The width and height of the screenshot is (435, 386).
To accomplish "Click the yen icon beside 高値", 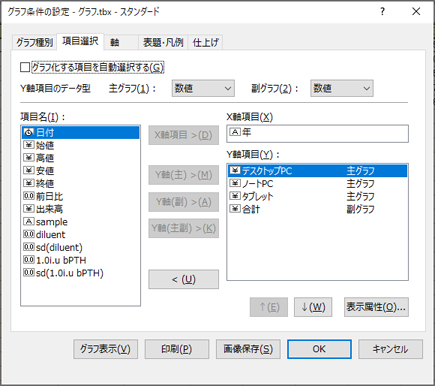I will (x=29, y=158).
